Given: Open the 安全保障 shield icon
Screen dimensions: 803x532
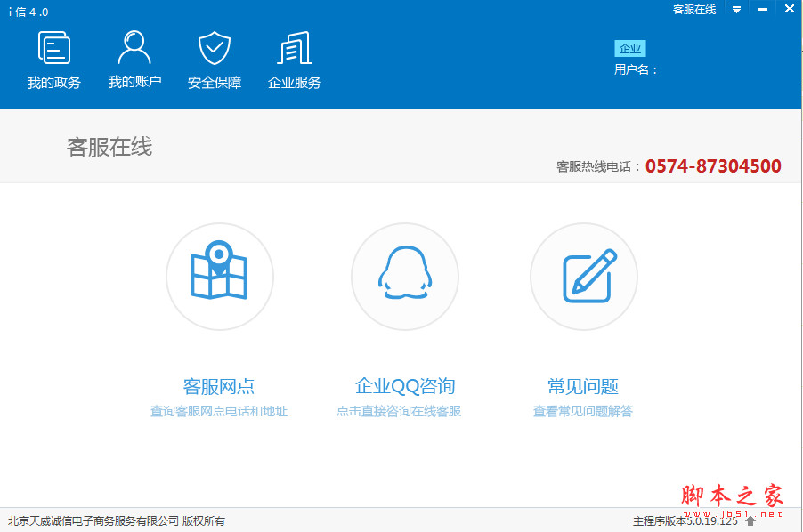Looking at the screenshot, I should click(214, 47).
